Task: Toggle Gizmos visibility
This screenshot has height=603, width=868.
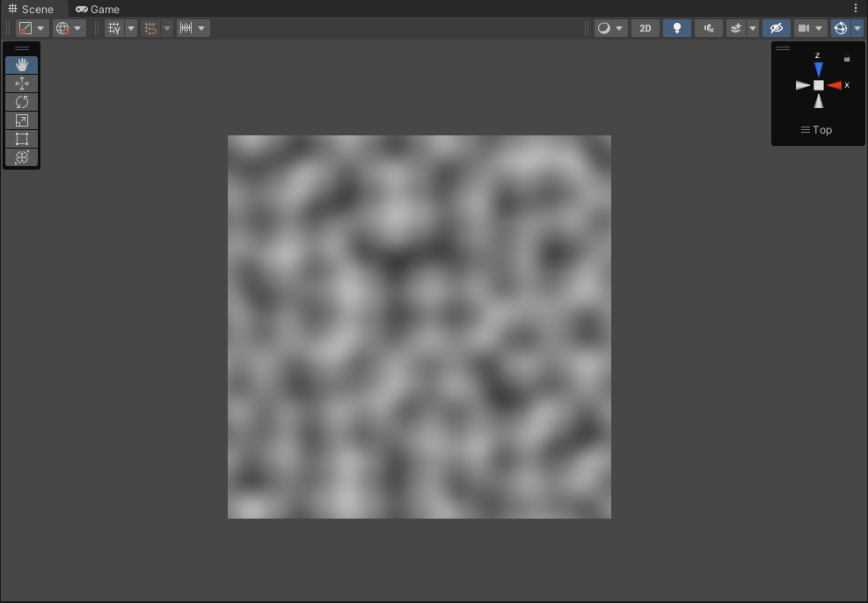Action: click(x=841, y=28)
